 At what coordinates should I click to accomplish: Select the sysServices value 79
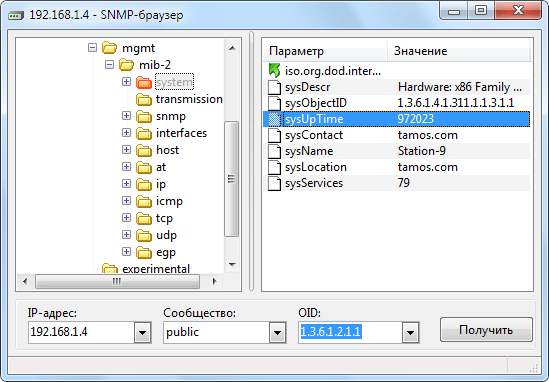(404, 183)
